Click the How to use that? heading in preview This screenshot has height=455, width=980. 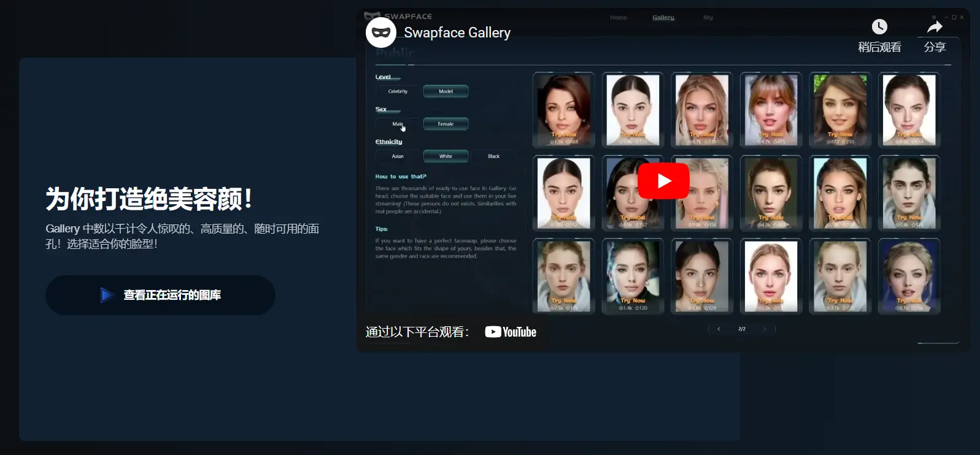[x=401, y=177]
